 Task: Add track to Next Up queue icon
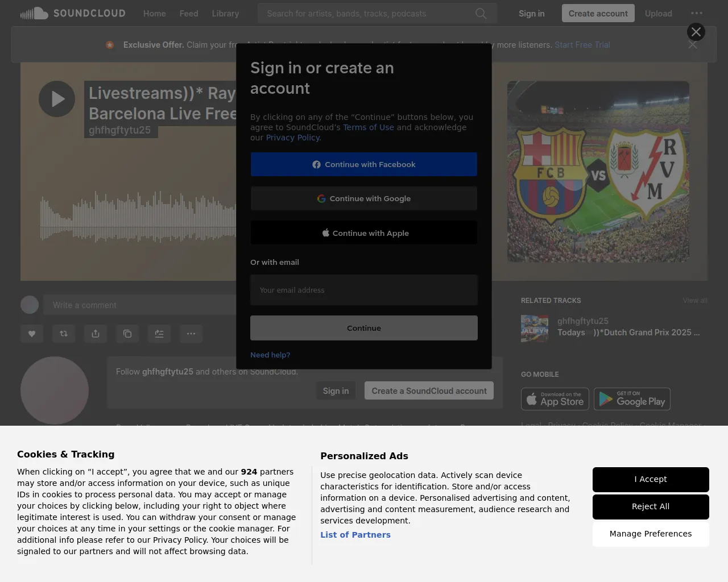159,334
